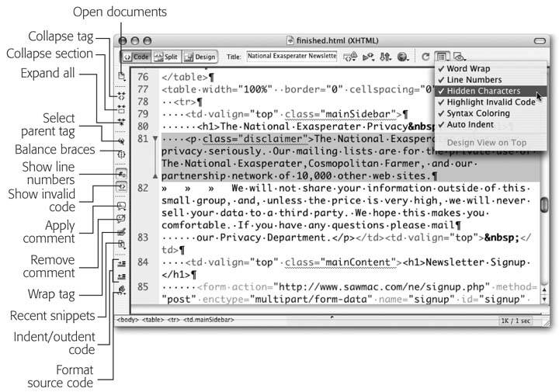The width and height of the screenshot is (559, 392).
Task: Select the <table> tag in tag selector
Action: click(x=153, y=320)
